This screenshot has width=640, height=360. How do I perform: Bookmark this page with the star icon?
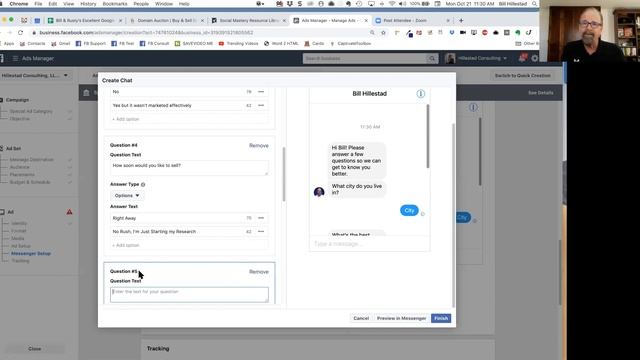[383, 33]
